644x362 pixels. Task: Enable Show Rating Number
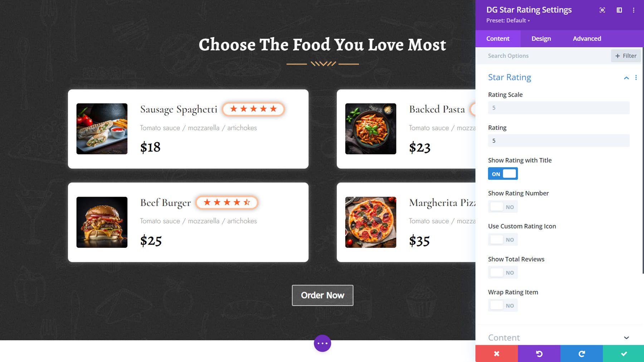(503, 206)
